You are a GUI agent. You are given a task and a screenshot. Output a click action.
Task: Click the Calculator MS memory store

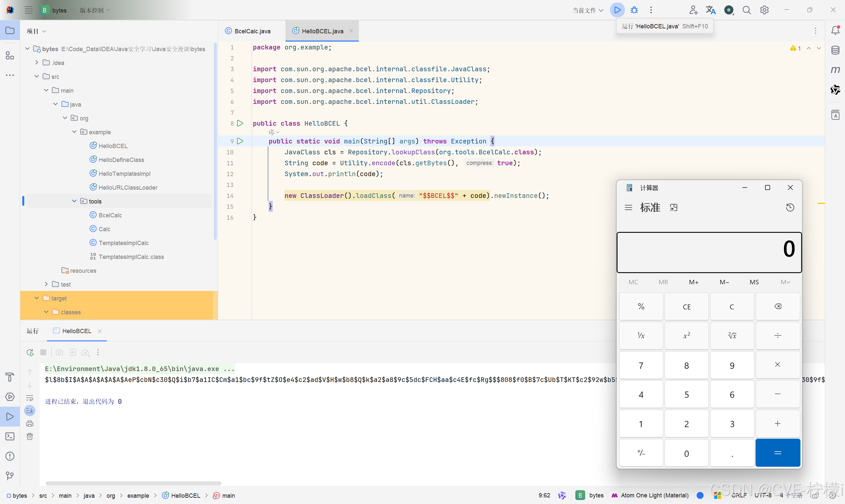754,282
